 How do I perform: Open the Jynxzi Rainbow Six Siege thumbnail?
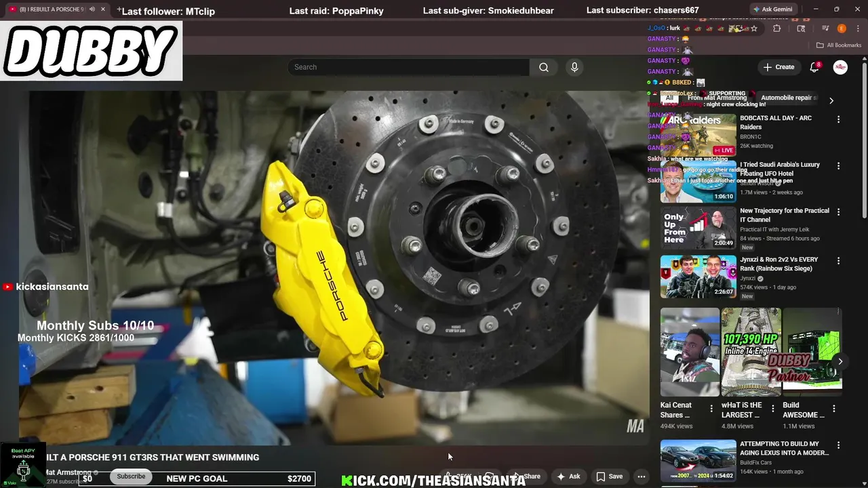[x=698, y=277]
